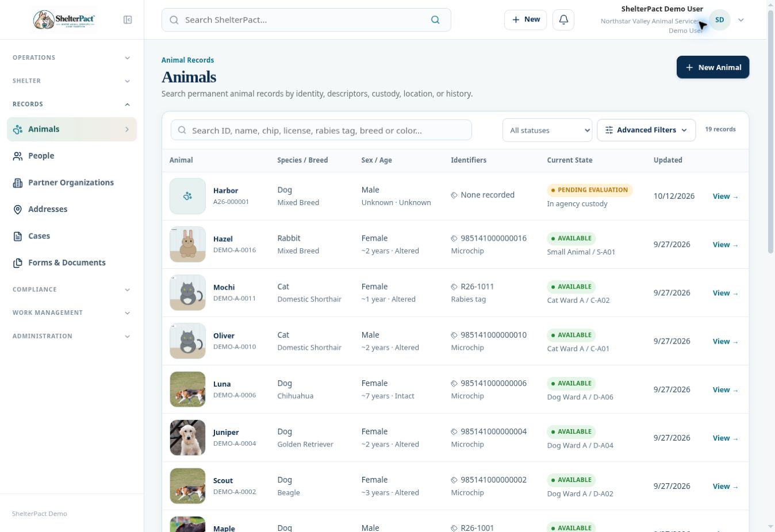
Task: Focus the animal ID, name, chip search field
Action: [321, 130]
